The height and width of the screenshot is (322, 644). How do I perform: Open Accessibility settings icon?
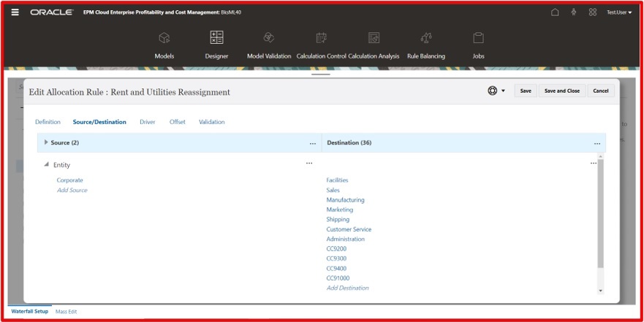tap(574, 12)
